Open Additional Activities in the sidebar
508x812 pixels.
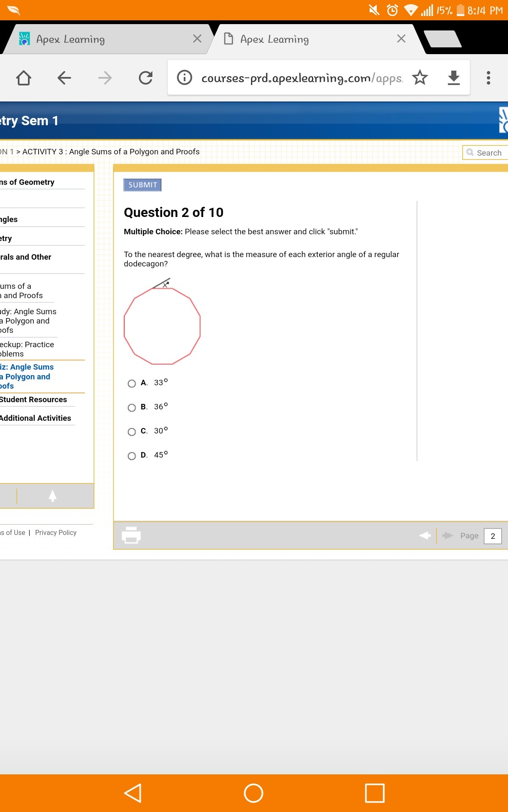coord(36,418)
